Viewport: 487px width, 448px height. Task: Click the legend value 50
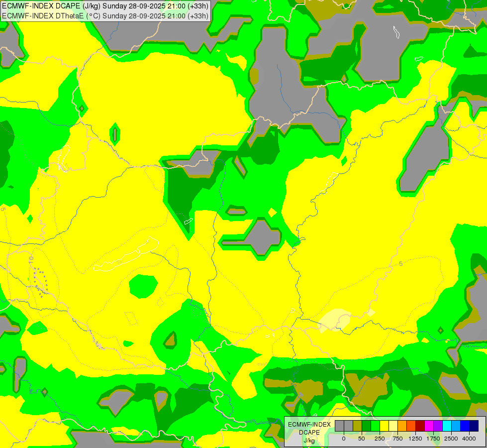tap(362, 439)
